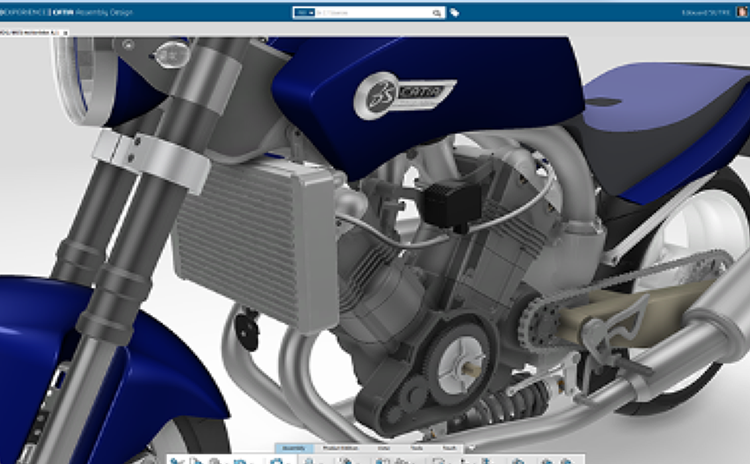Open the tag icon beside search bar

click(x=455, y=13)
